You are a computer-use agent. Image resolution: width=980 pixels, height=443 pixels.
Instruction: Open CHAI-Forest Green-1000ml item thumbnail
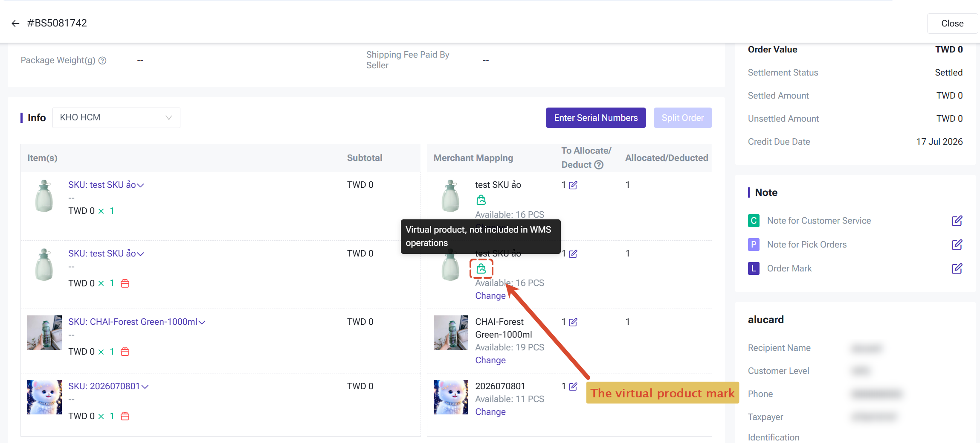44,332
